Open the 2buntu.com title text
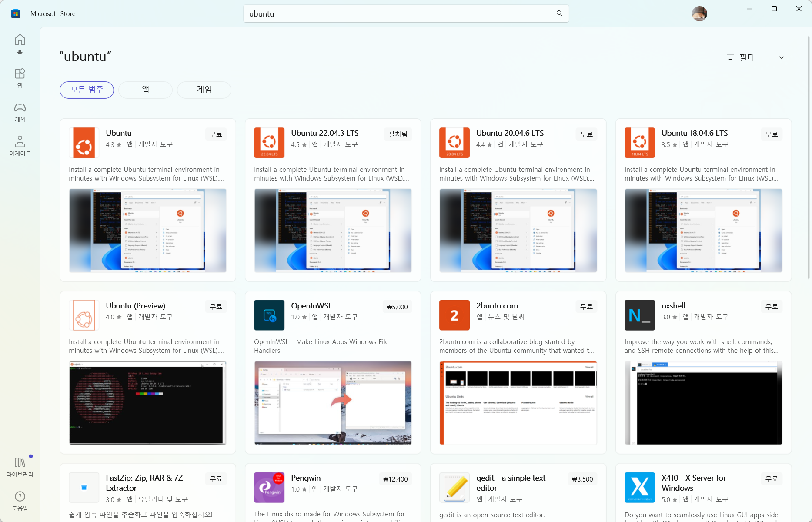 [x=497, y=306]
